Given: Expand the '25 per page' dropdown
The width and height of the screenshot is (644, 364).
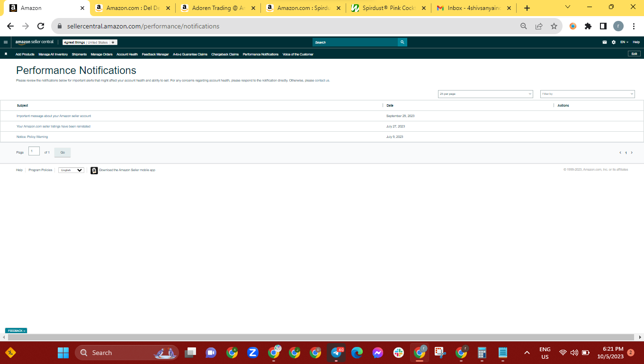Looking at the screenshot, I should 485,94.
